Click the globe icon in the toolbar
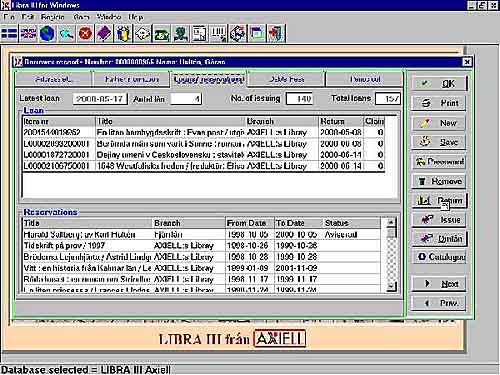 47,34
